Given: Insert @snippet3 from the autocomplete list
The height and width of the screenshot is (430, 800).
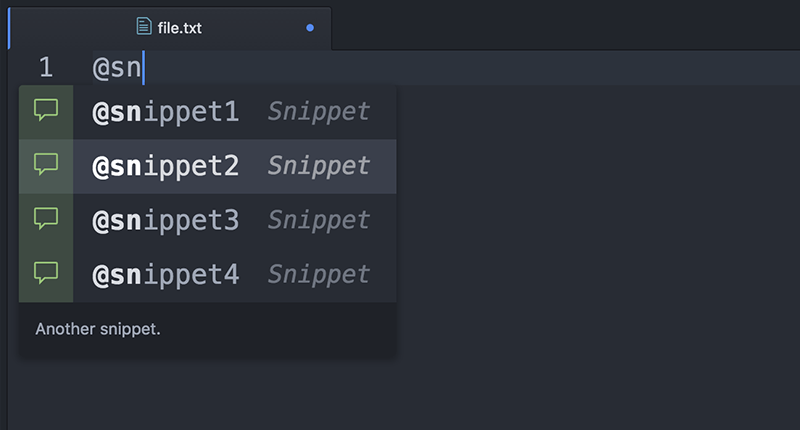Looking at the screenshot, I should 166,220.
